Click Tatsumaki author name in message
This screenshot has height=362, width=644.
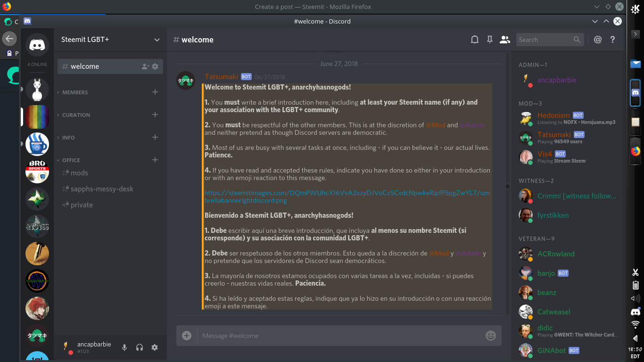coord(221,76)
